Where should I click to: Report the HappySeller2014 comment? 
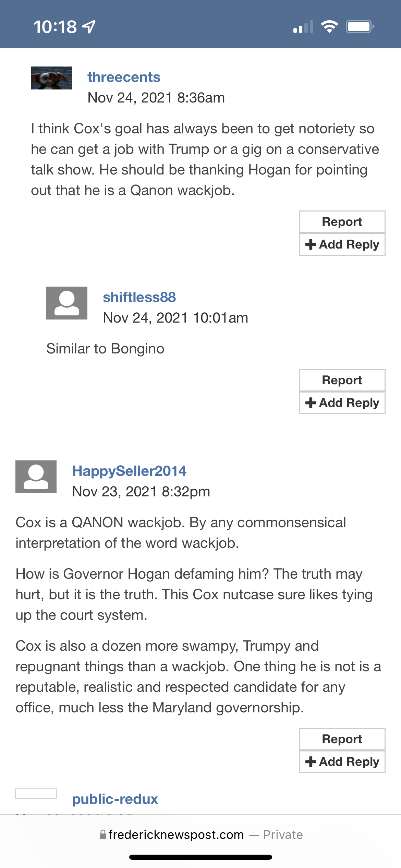[x=342, y=739]
